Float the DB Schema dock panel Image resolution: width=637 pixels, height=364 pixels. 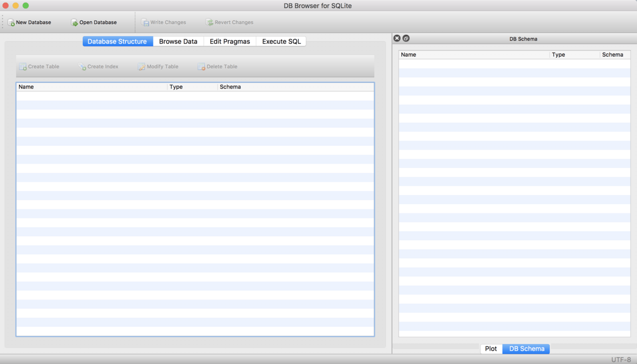tap(406, 38)
